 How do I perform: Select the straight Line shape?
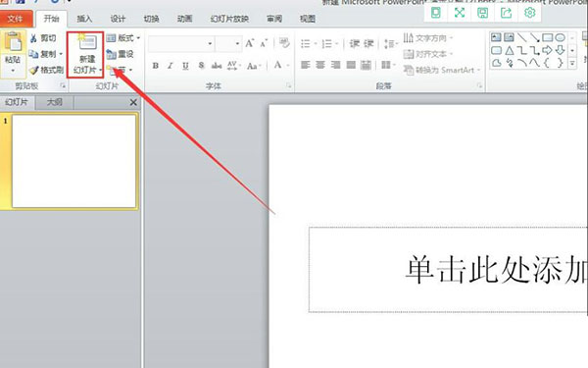[521, 37]
